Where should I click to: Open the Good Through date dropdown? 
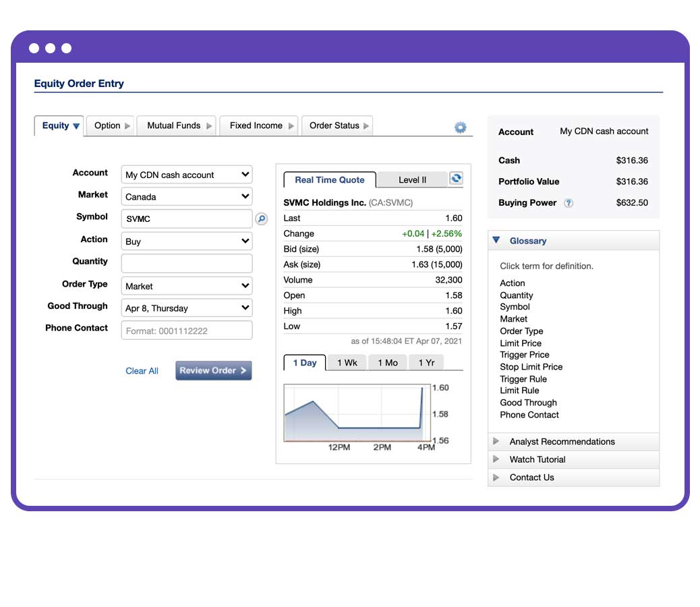click(x=186, y=308)
